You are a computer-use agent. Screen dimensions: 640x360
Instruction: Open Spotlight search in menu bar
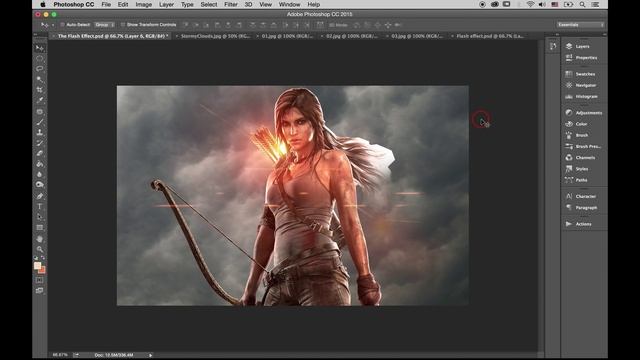coord(582,4)
